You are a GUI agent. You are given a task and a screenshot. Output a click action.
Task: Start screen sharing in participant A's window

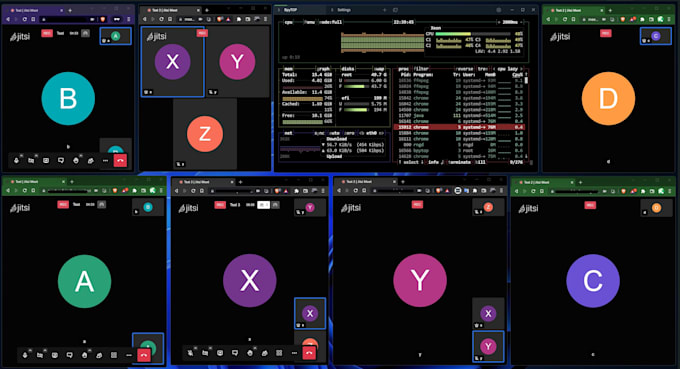coord(55,355)
